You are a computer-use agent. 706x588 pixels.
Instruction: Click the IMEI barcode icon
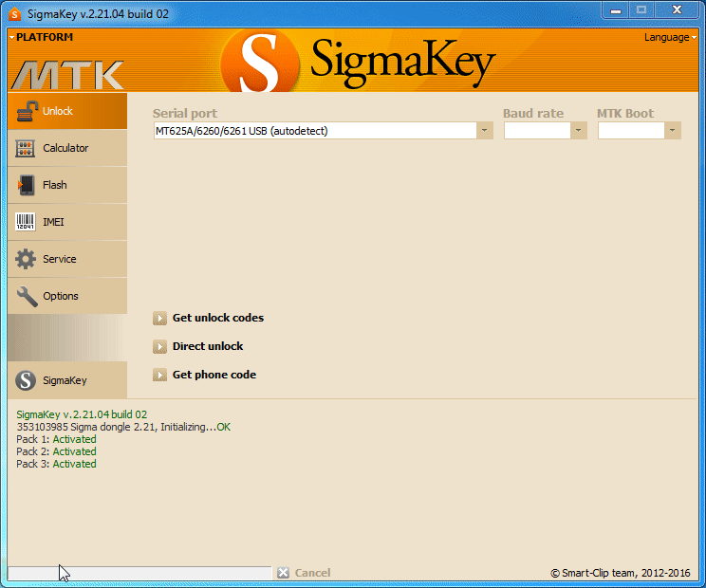[27, 222]
